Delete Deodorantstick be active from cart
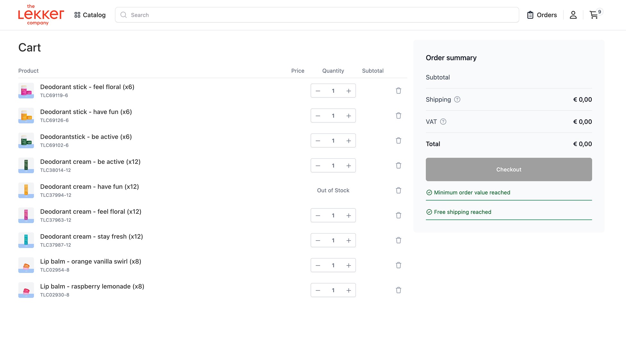This screenshot has width=626, height=364. click(398, 140)
